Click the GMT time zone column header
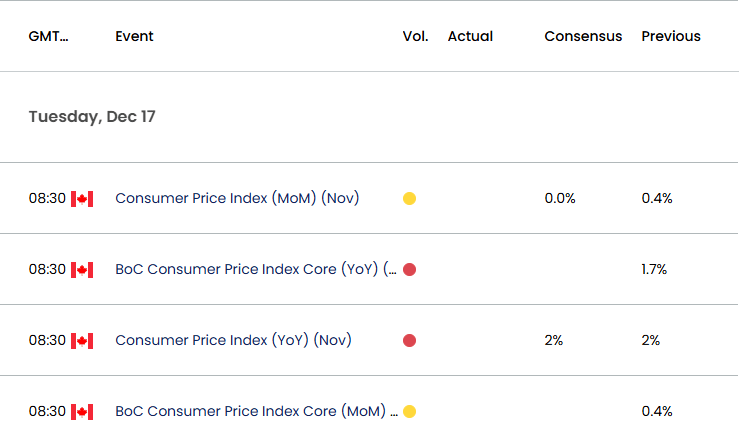This screenshot has width=739, height=439. click(49, 36)
